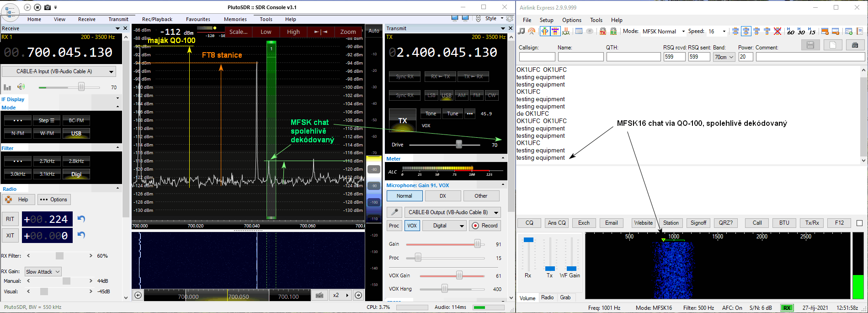Viewport: 868px width, 313px height.
Task: Open the CABLE-A Input audio device dropdown
Action: (x=111, y=72)
